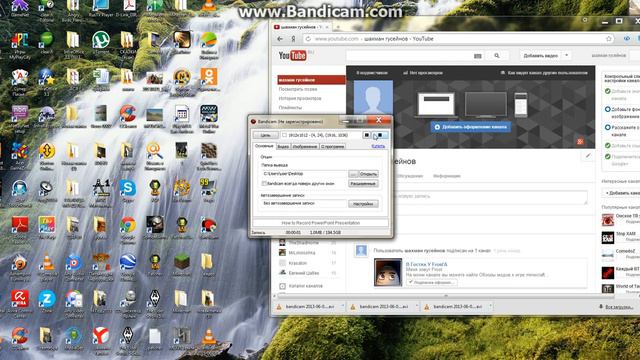Click the Minecraft grass block desktop icon
Image resolution: width=640 pixels, height=360 pixels.
point(182,262)
